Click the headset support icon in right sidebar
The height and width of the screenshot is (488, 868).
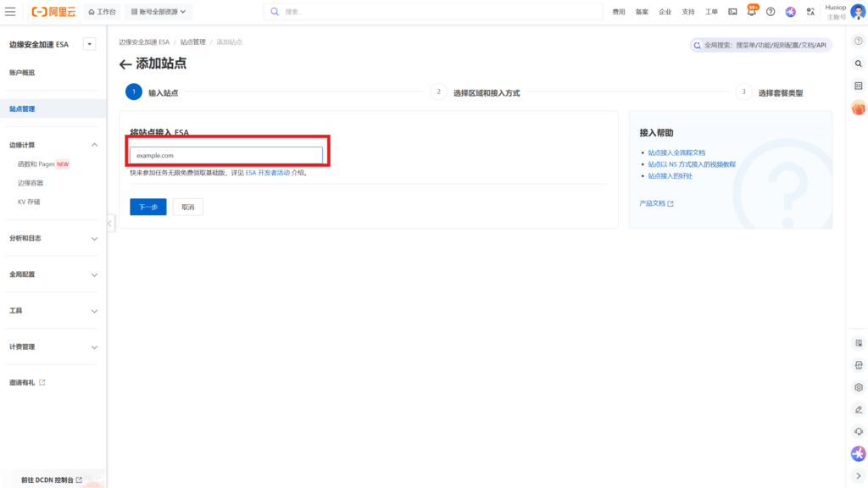point(858,431)
